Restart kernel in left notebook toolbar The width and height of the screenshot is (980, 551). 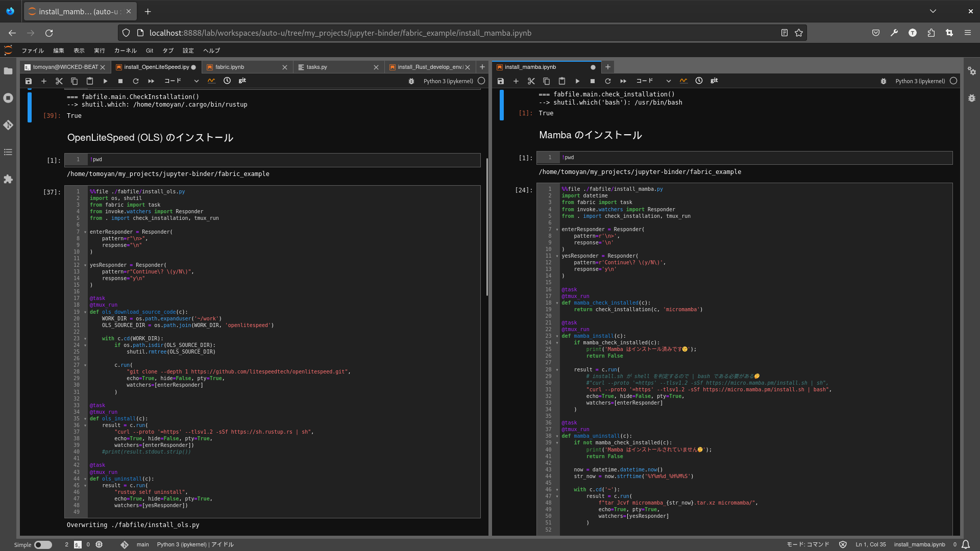pos(136,81)
